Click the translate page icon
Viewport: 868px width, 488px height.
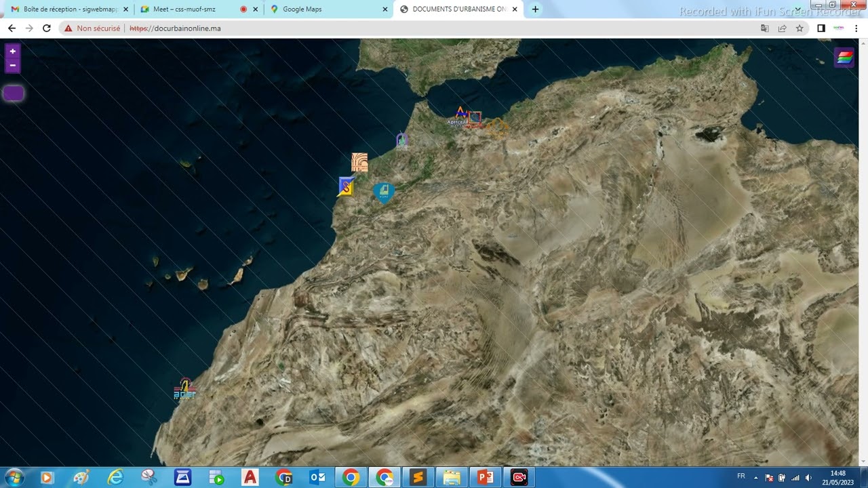(x=765, y=28)
